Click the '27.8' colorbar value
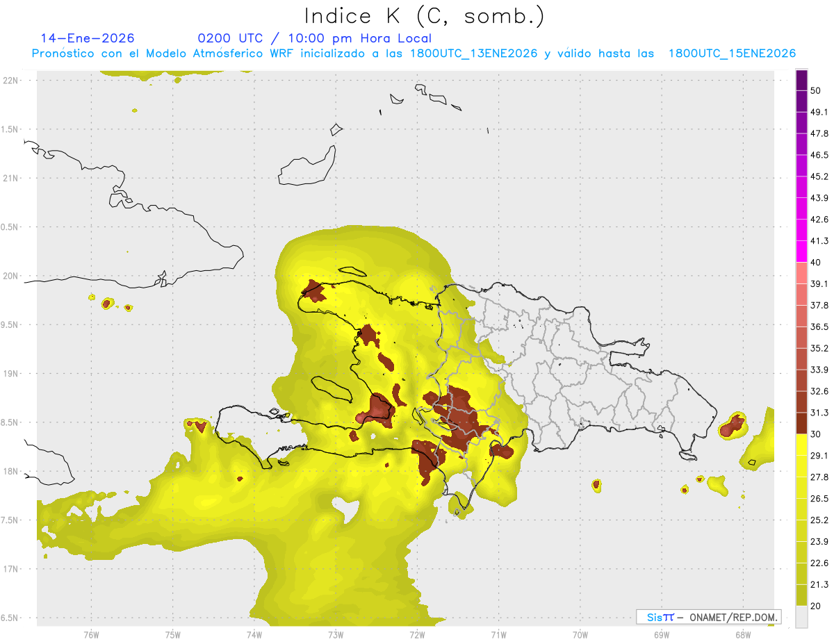 (x=819, y=477)
